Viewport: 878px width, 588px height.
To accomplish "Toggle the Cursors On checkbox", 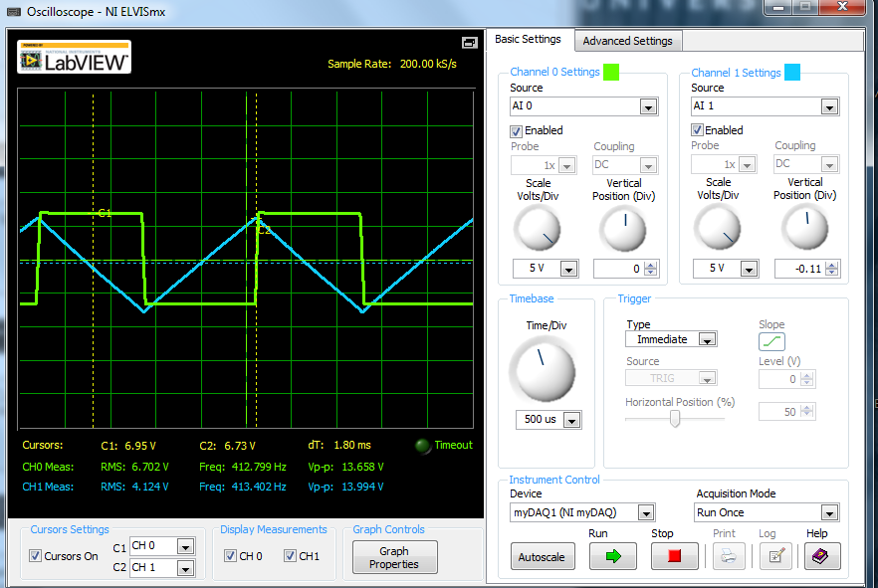I will [x=37, y=556].
